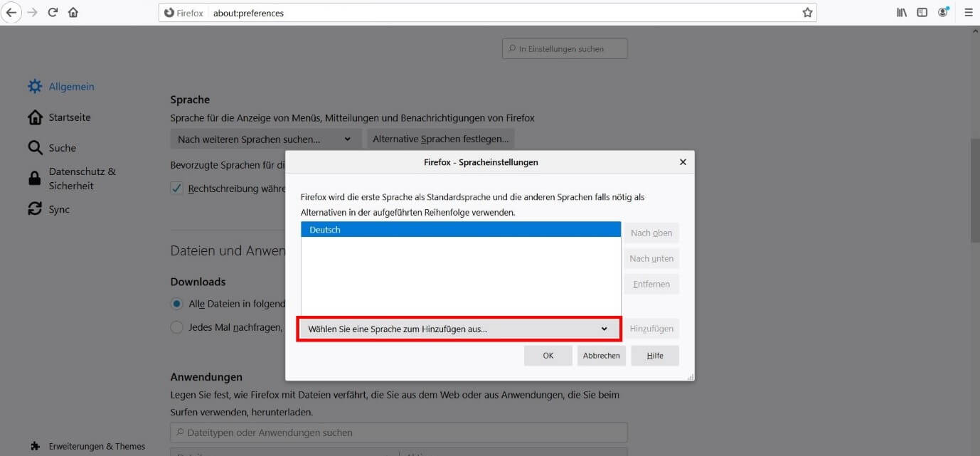Toggle the Rechtschreibung checkbox
The width and height of the screenshot is (980, 456).
click(176, 189)
